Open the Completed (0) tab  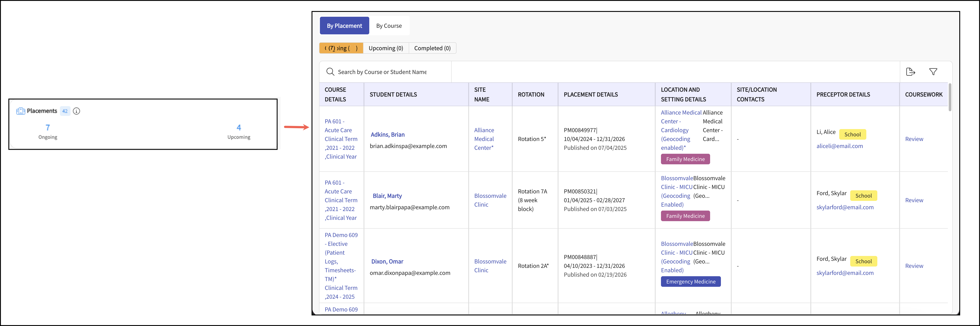[432, 48]
